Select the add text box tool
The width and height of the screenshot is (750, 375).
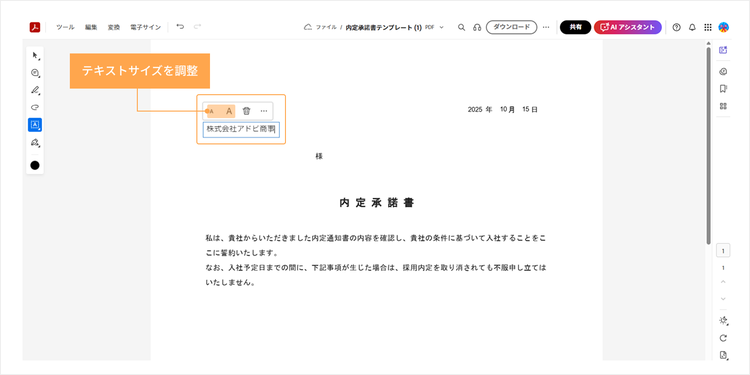click(x=35, y=124)
